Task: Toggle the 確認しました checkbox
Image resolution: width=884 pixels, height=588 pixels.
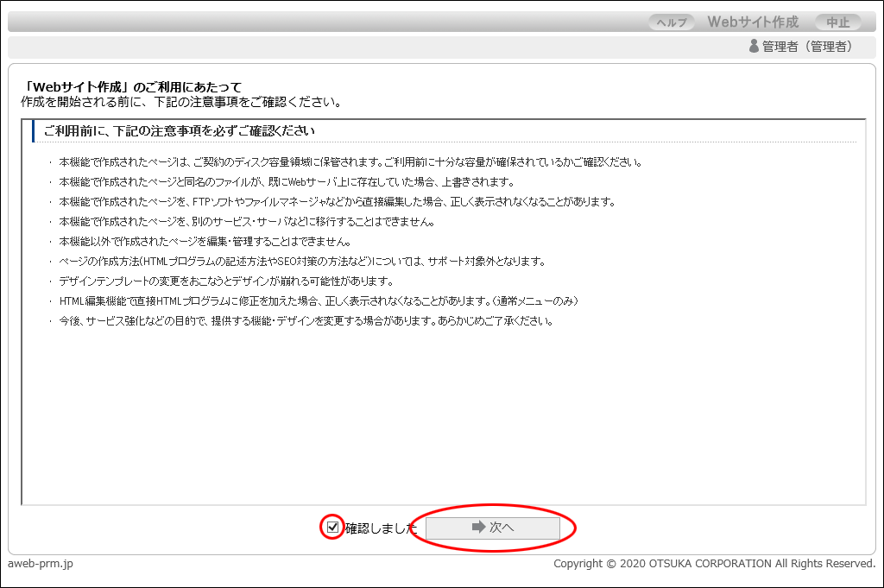Action: (x=332, y=527)
